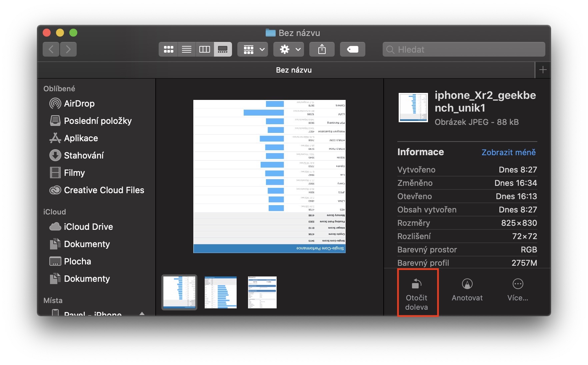Switch to column view
This screenshot has height=365, width=588.
[x=205, y=49]
